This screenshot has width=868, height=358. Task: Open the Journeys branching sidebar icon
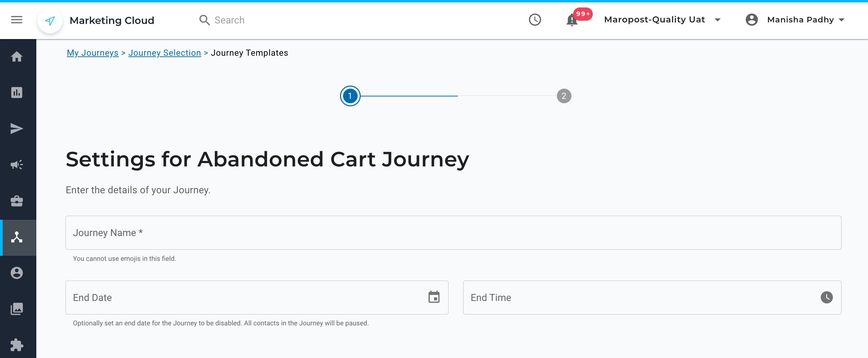[17, 237]
